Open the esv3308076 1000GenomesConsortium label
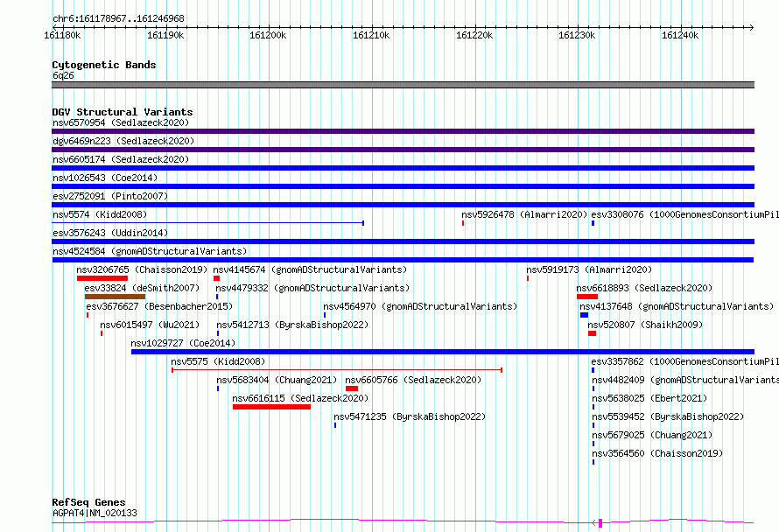 (684, 214)
